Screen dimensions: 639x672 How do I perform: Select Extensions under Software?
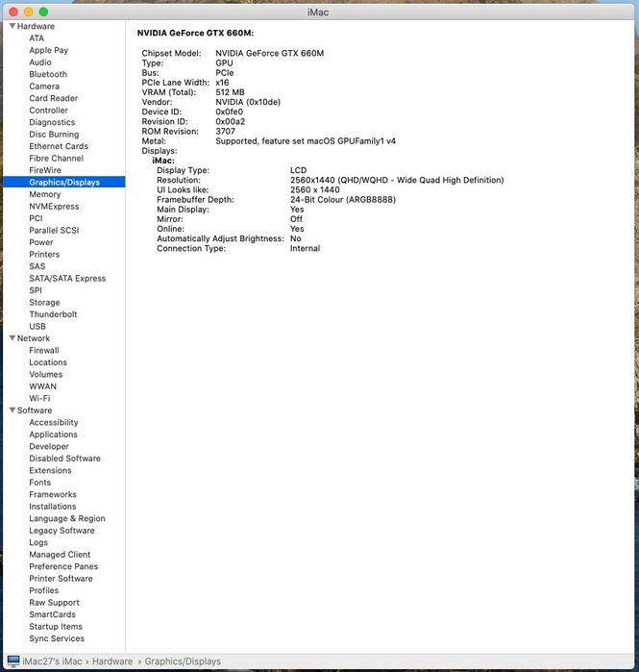(x=50, y=470)
